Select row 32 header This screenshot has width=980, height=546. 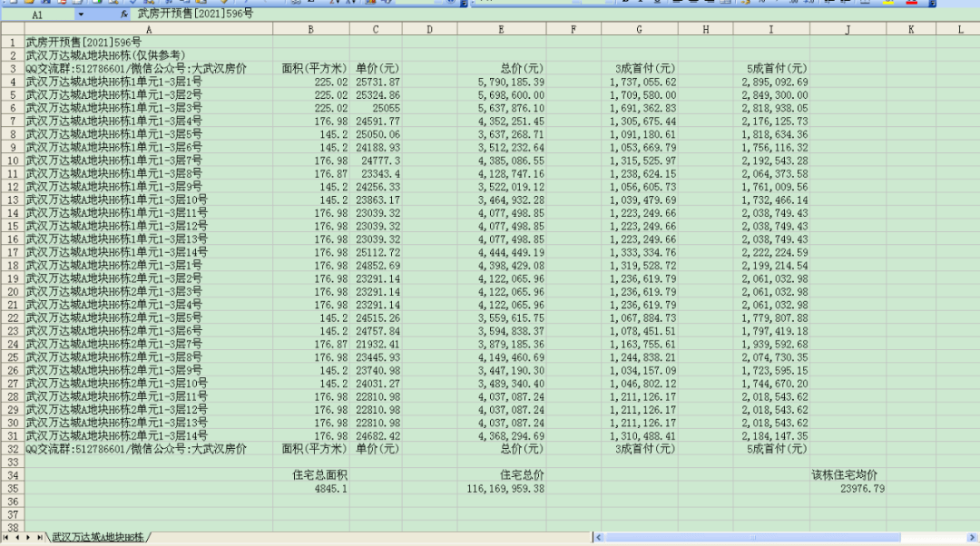pyautogui.click(x=13, y=449)
